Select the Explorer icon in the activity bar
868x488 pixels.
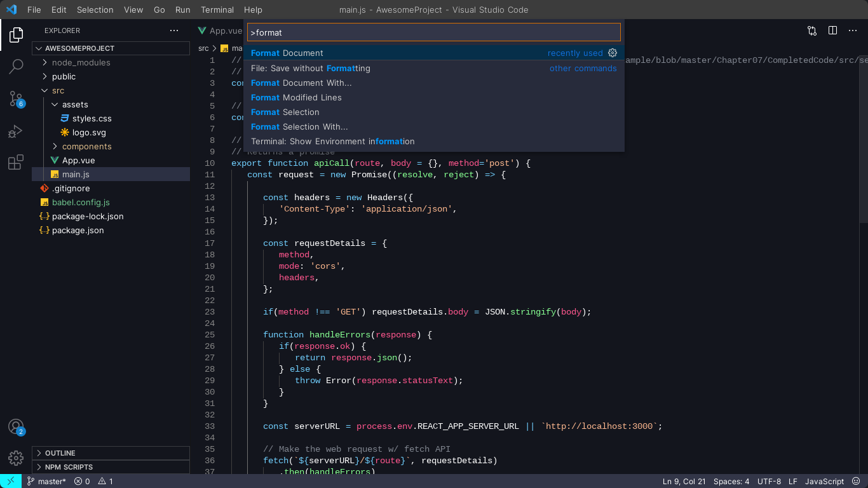15,35
